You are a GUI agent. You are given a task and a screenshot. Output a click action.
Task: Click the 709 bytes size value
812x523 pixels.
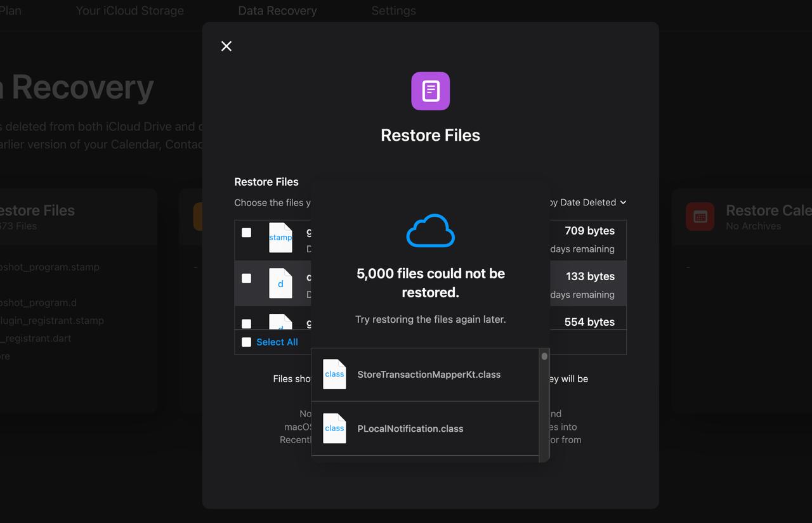[590, 231]
